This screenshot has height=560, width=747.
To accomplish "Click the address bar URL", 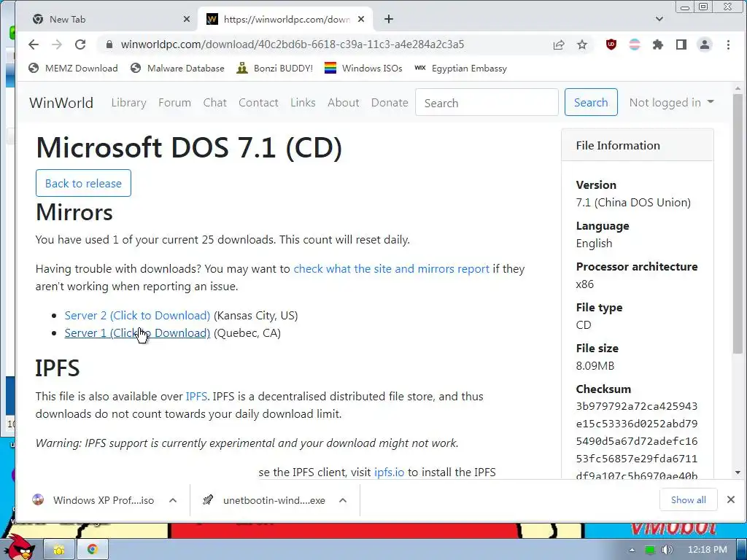I will pyautogui.click(x=292, y=44).
